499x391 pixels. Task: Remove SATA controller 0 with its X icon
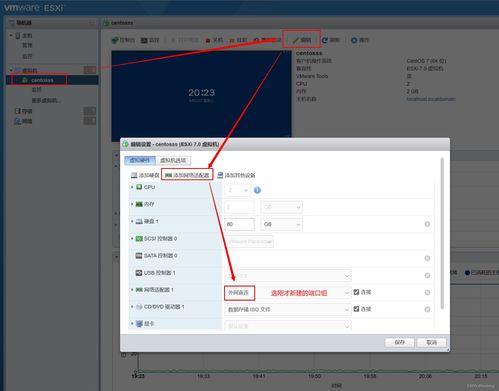pyautogui.click(x=427, y=258)
